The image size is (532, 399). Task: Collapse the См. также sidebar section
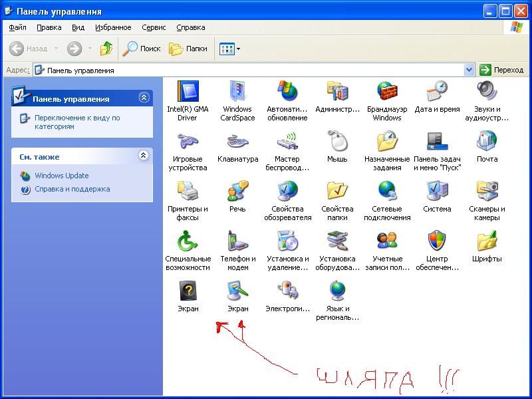(x=144, y=156)
